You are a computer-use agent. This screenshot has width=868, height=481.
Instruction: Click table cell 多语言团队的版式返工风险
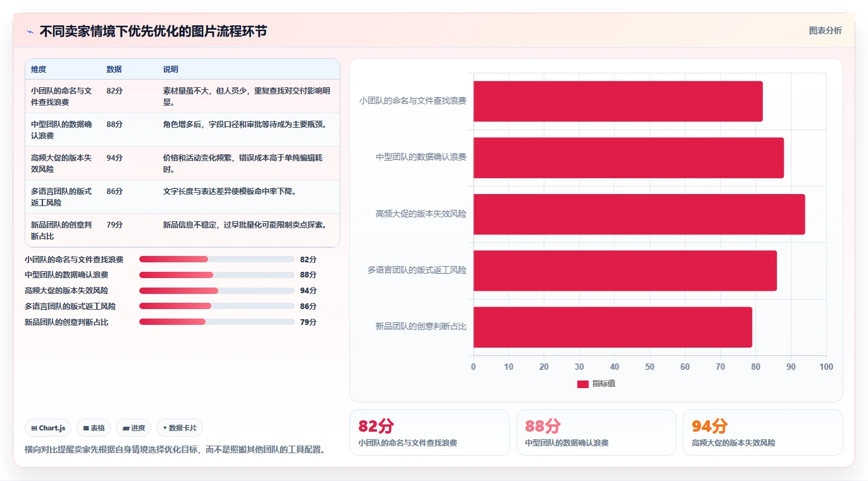click(x=63, y=197)
